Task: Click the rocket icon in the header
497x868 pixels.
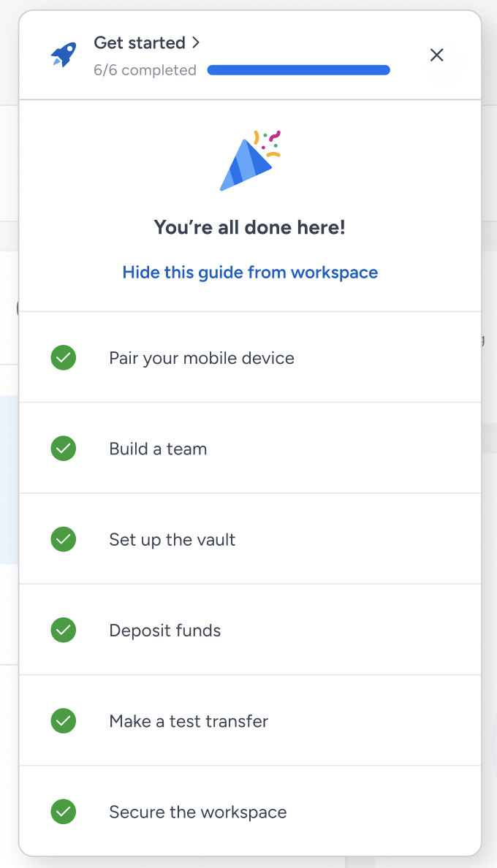Action: click(64, 55)
